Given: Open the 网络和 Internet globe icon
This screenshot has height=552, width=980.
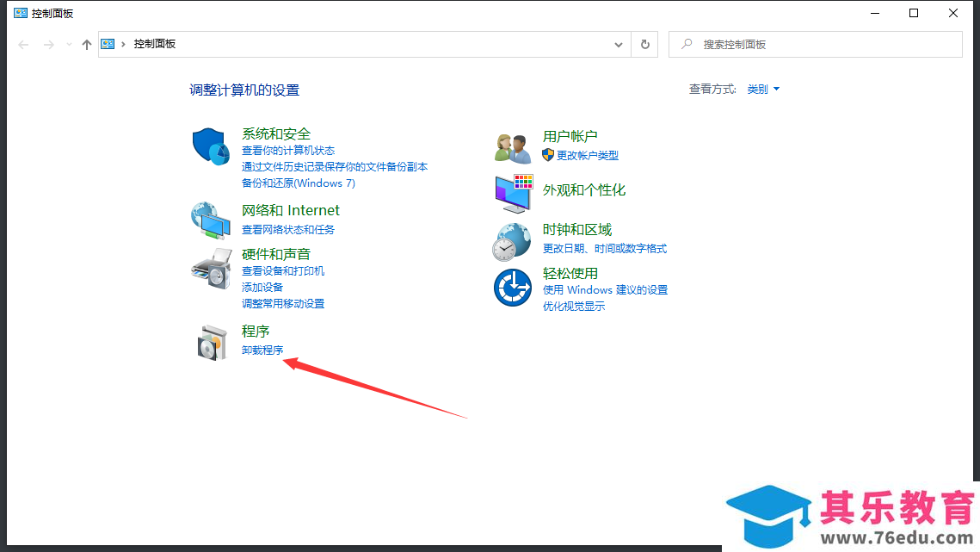Looking at the screenshot, I should click(211, 220).
